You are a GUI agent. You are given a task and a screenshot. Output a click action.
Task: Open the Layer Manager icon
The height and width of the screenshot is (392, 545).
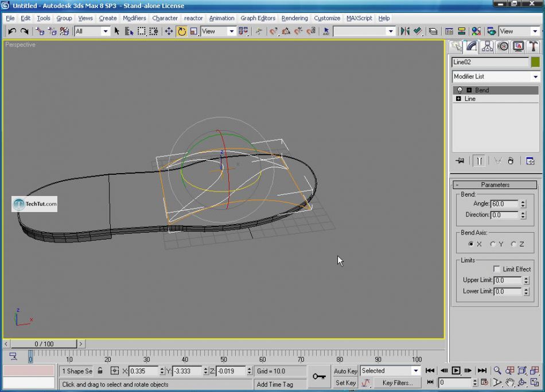coord(433,32)
